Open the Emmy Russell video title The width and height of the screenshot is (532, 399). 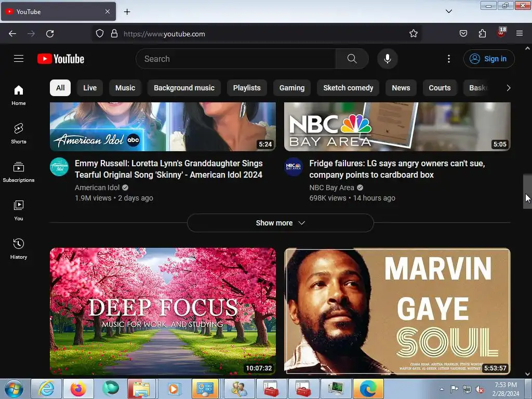point(169,169)
